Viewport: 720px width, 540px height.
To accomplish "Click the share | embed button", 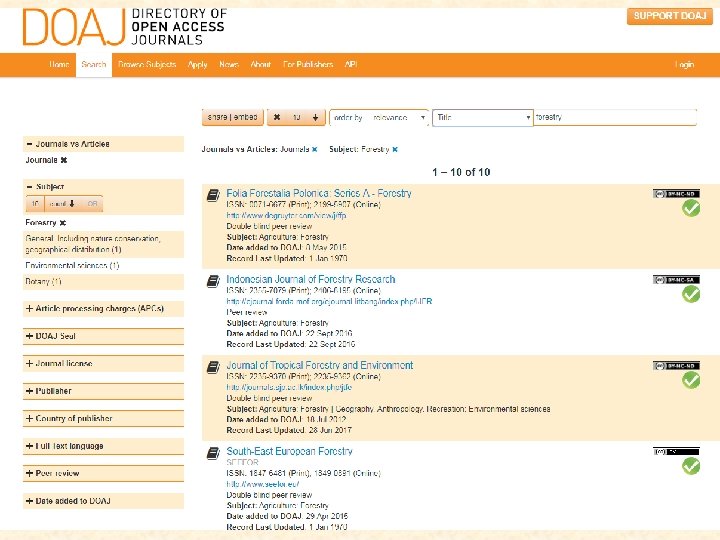I will click(x=232, y=118).
